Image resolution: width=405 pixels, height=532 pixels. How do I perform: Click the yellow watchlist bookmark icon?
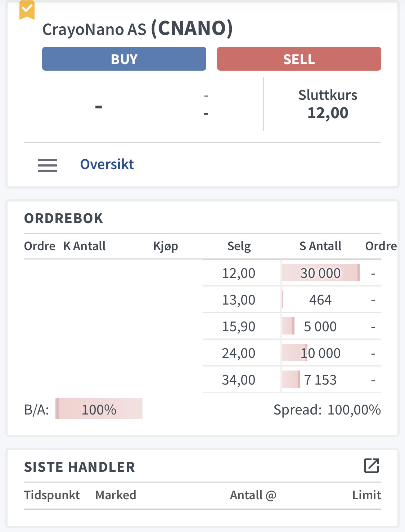pyautogui.click(x=27, y=10)
